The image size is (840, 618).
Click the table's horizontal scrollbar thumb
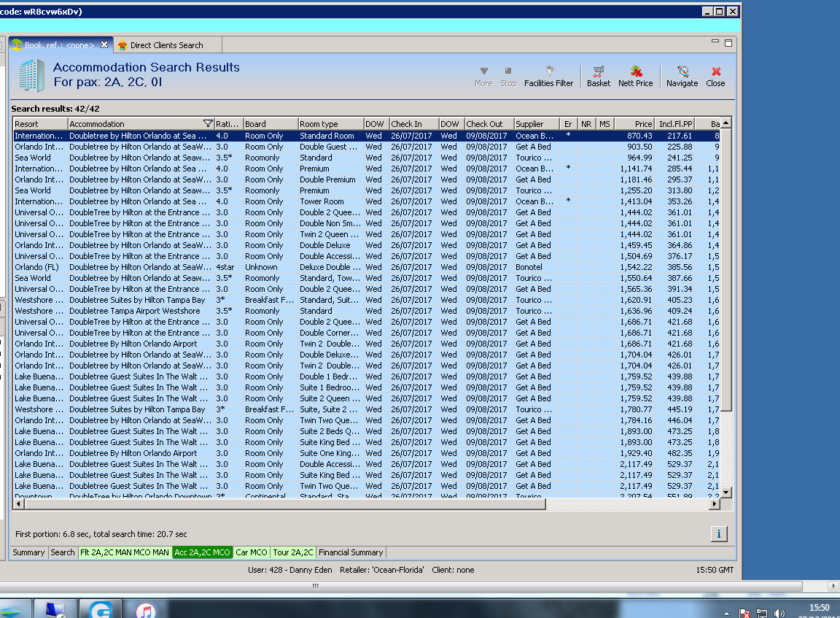coord(284,504)
